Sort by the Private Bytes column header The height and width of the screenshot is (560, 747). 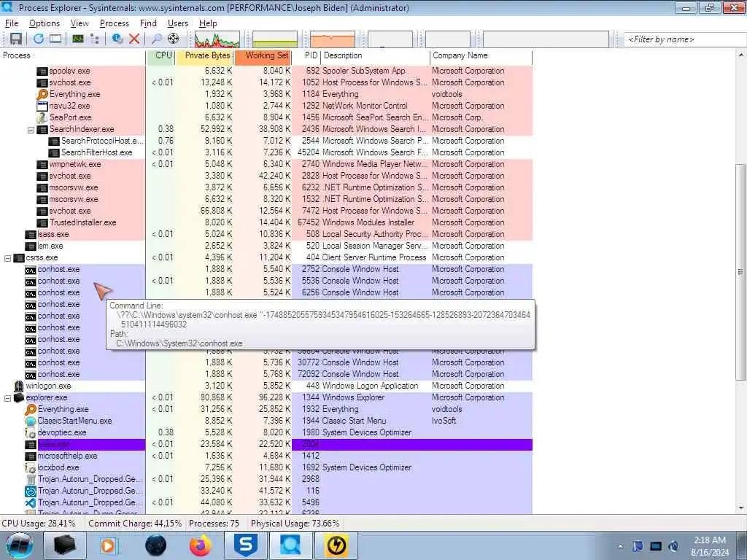(x=205, y=55)
